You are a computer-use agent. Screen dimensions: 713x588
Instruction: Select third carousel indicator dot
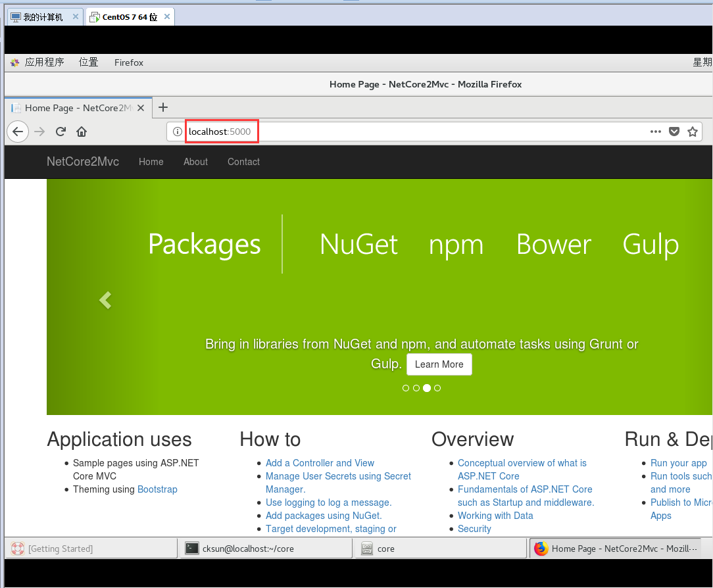[x=426, y=388]
